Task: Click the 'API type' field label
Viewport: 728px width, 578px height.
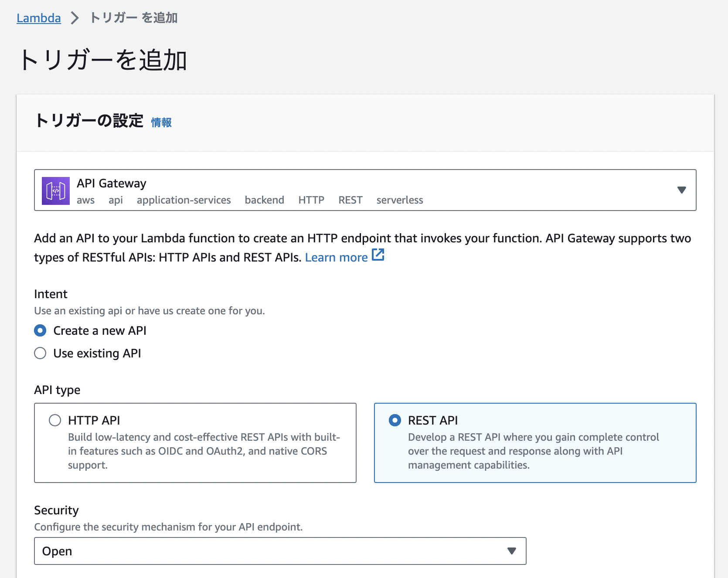Action: (57, 390)
